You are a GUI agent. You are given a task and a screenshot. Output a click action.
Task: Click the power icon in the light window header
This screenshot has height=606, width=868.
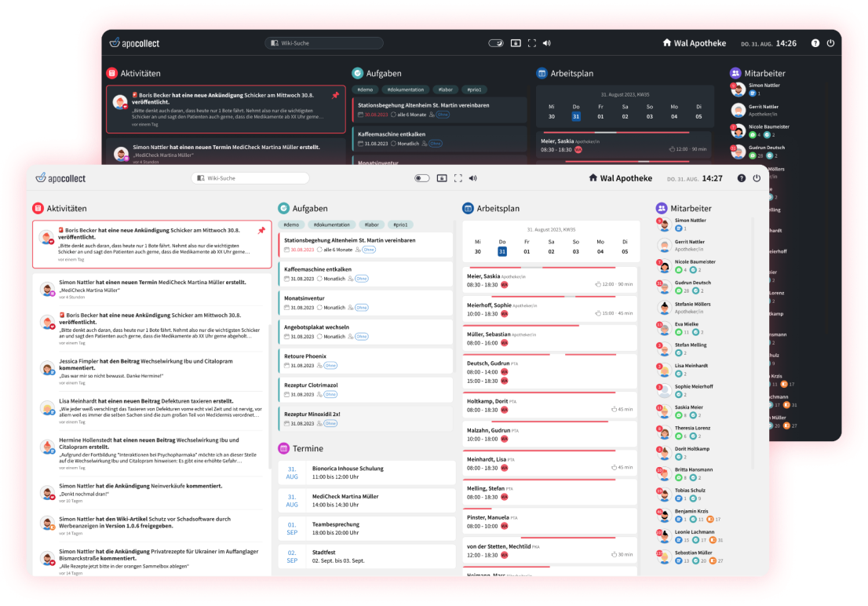coord(757,178)
